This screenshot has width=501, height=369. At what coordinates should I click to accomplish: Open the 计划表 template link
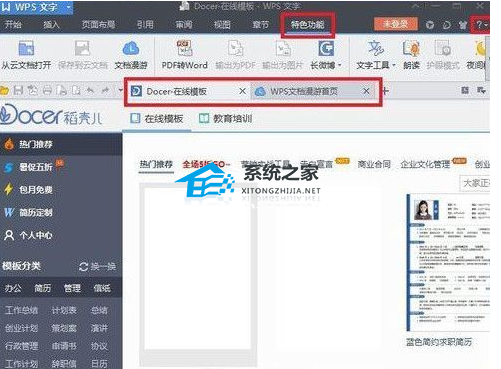tap(64, 311)
